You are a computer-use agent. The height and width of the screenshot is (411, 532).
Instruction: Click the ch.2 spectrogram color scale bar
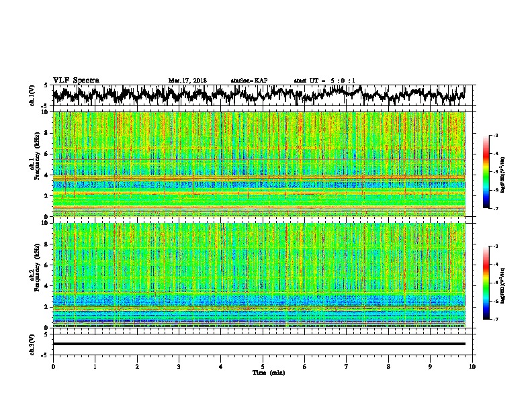pos(486,283)
